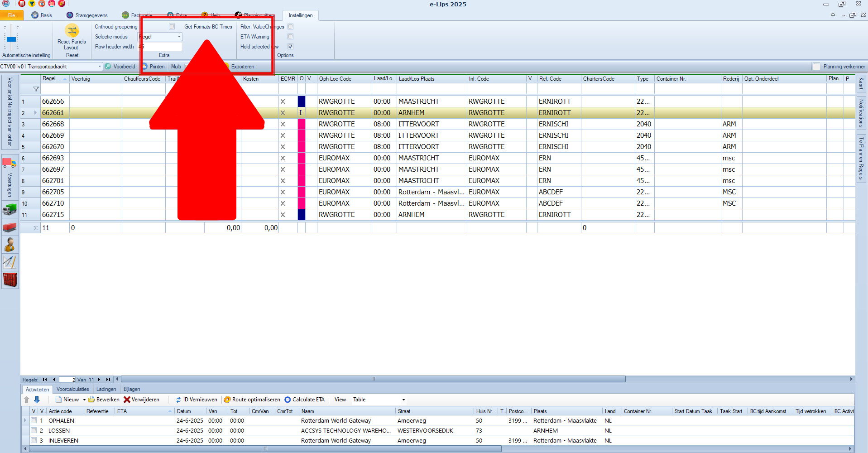Open the Vehicles truck icon in sidebar
868x453 pixels.
[x=10, y=163]
